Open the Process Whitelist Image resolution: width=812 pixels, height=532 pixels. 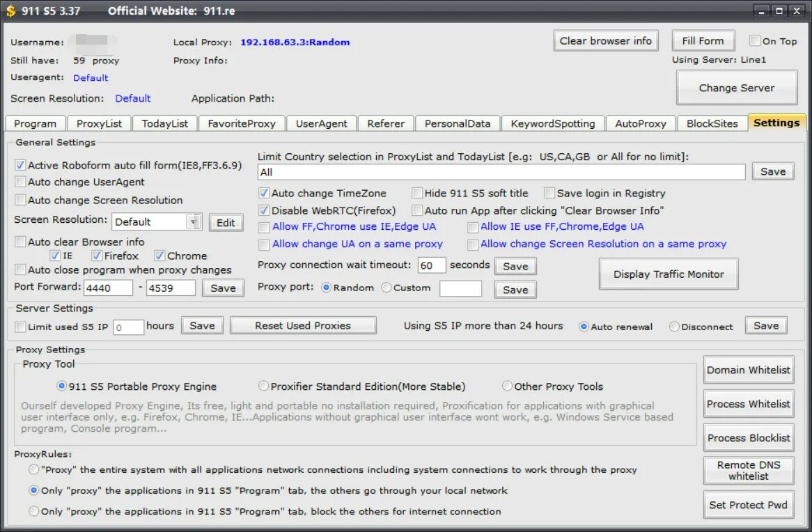[749, 404]
